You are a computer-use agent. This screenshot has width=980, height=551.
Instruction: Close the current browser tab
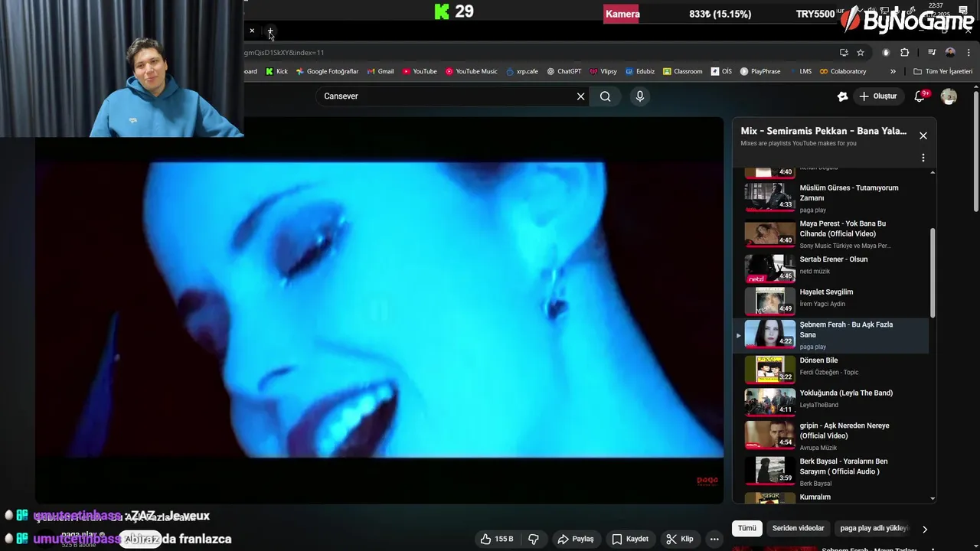pos(252,31)
